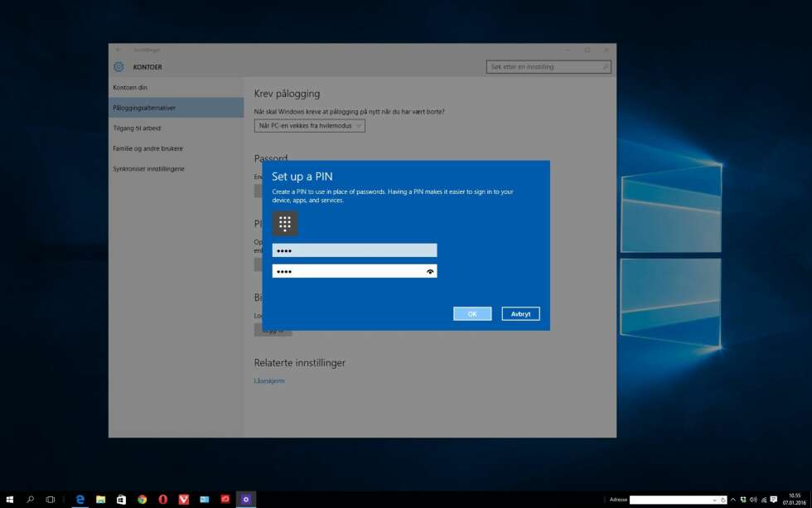The height and width of the screenshot is (508, 812).
Task: Open taskbar search magnifier
Action: [x=30, y=499]
